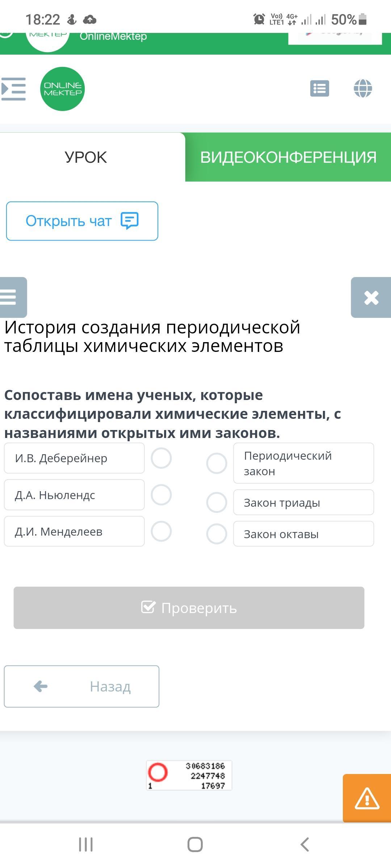Open the language globe icon
391x868 pixels.
pos(363,88)
